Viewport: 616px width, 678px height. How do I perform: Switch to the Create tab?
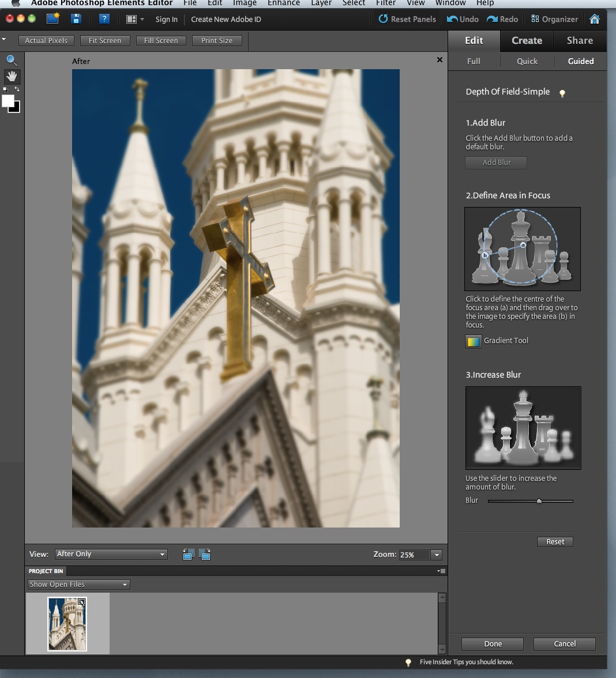point(527,40)
